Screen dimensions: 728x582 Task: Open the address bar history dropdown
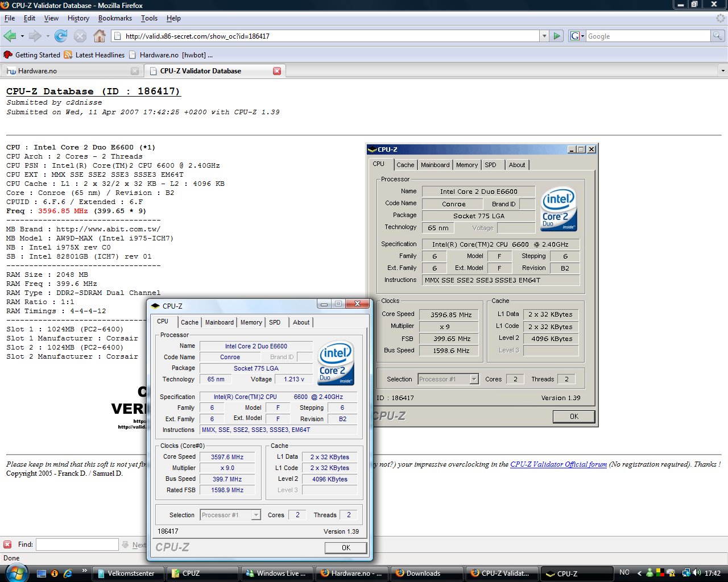(x=544, y=36)
